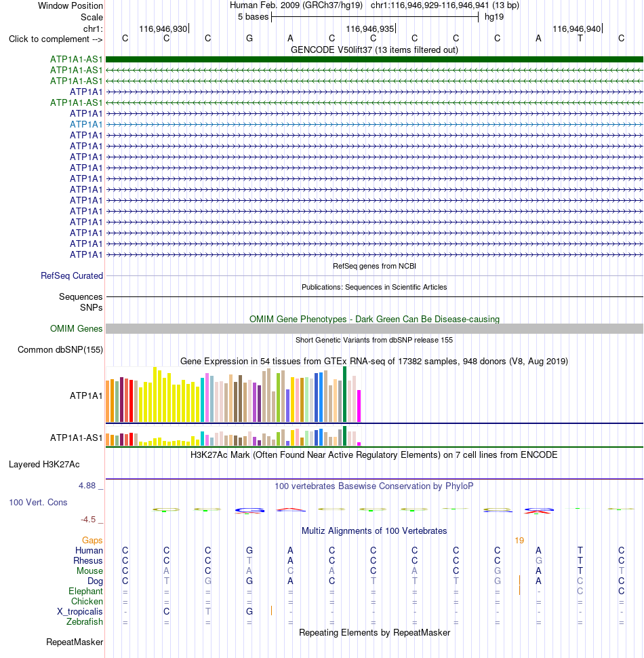Click the ATP1A1-AS1 label beside the smaller GTEx chart
The image size is (644, 658).
(x=77, y=438)
